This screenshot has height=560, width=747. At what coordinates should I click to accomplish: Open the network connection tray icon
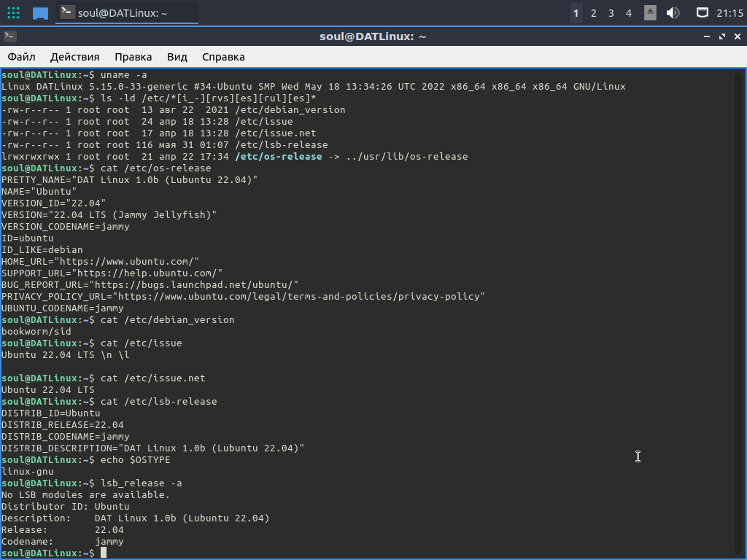point(703,13)
